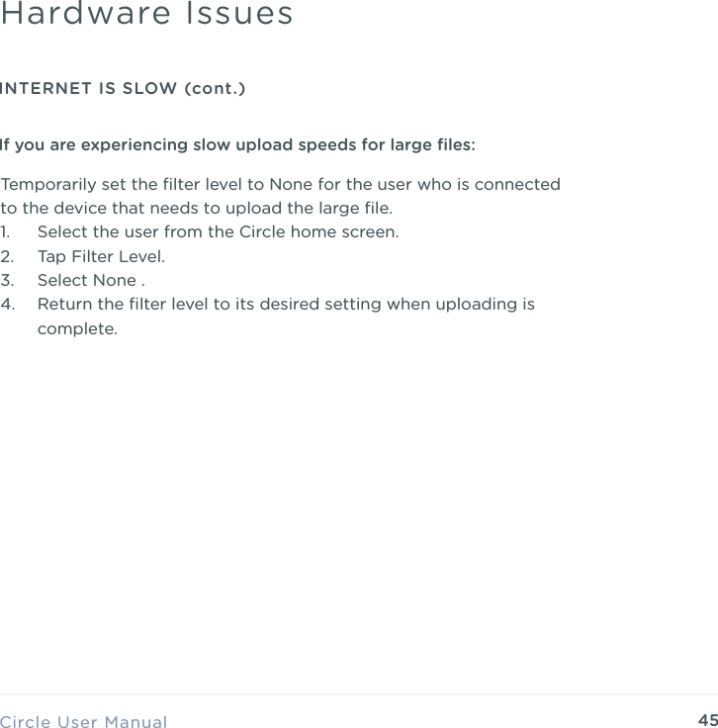The height and width of the screenshot is (728, 718).
Task: Click the "Hardware Issues" page heading
Action: 146,15
